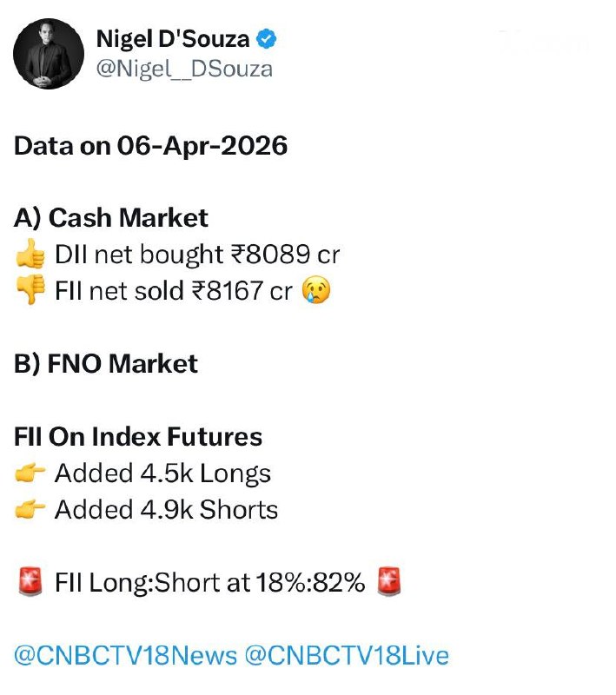Click the 'FII net sold ₹8167 cr' text
Screen dimensions: 616x695
pos(173,291)
